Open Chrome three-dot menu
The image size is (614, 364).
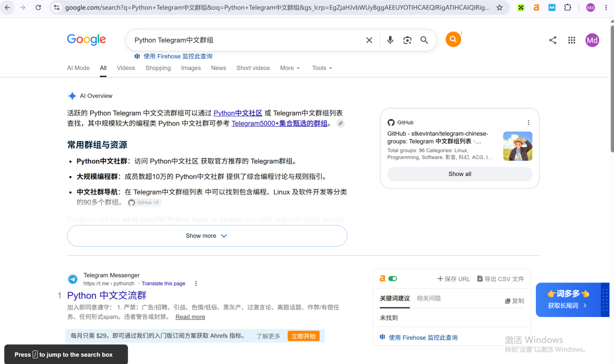605,8
